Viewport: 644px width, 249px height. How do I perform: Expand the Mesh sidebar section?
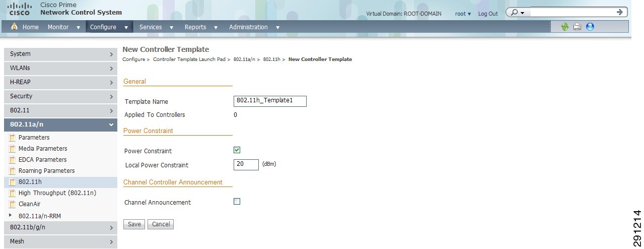(x=60, y=241)
